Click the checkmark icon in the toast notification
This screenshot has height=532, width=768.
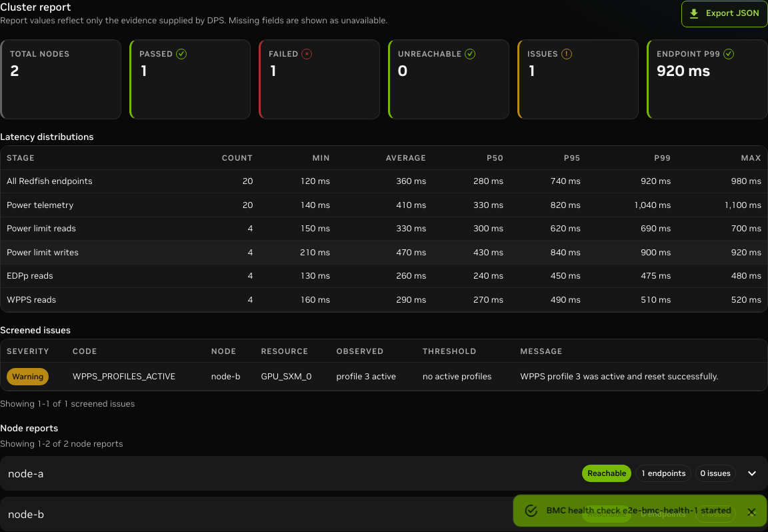pos(531,511)
